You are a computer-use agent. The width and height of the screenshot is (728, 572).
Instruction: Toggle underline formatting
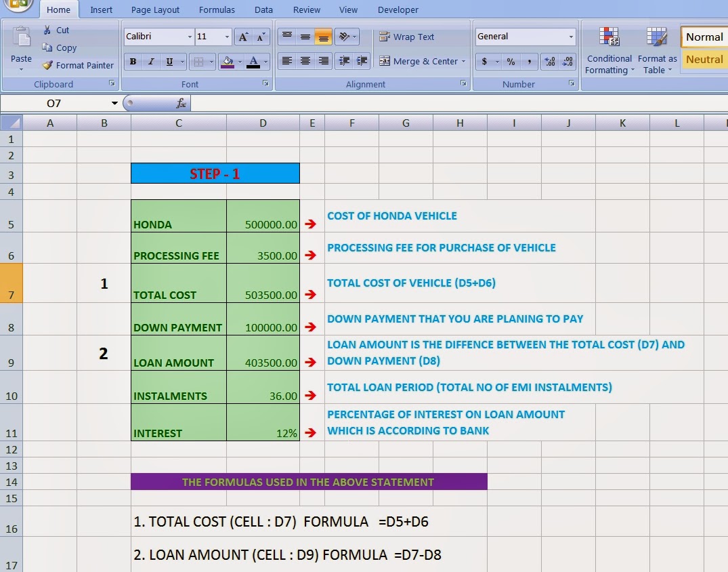[x=171, y=61]
